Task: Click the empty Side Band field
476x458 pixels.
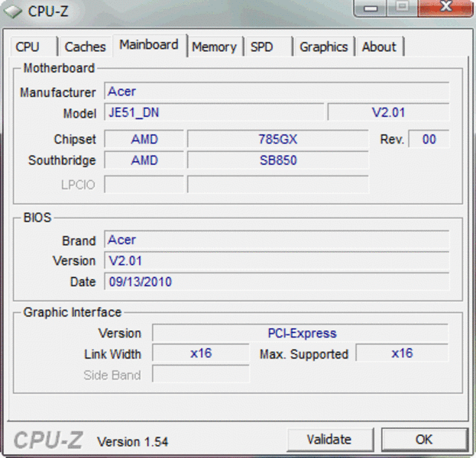Action: point(201,374)
